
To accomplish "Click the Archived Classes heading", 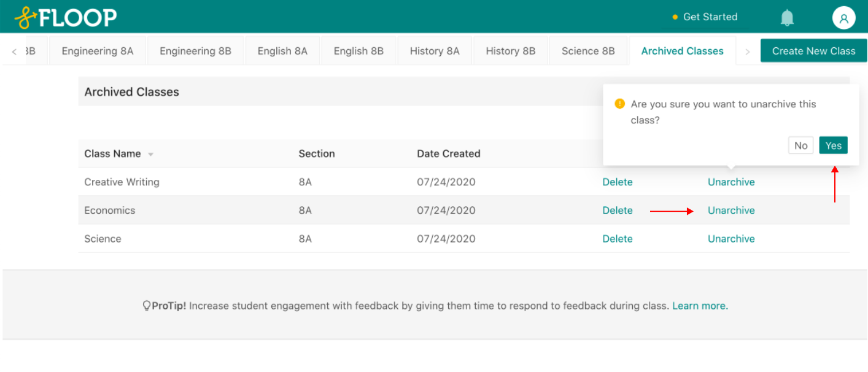I will point(131,92).
